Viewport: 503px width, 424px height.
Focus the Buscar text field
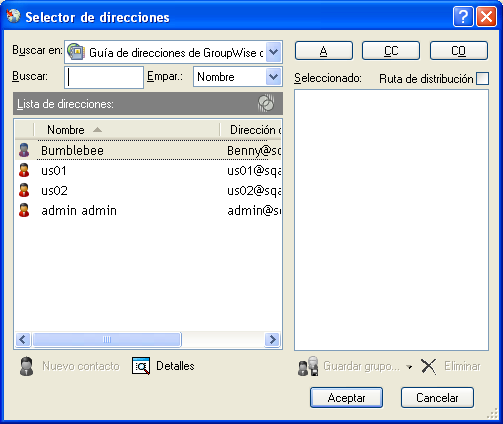pyautogui.click(x=104, y=77)
